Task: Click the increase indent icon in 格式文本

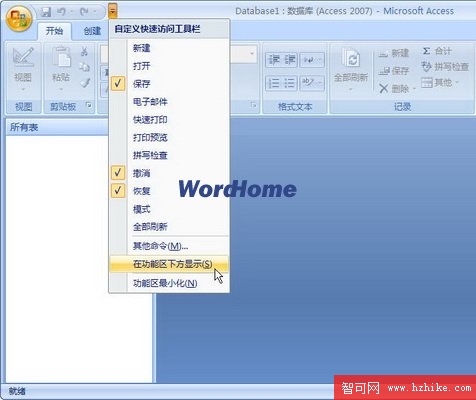Action: coord(289,60)
